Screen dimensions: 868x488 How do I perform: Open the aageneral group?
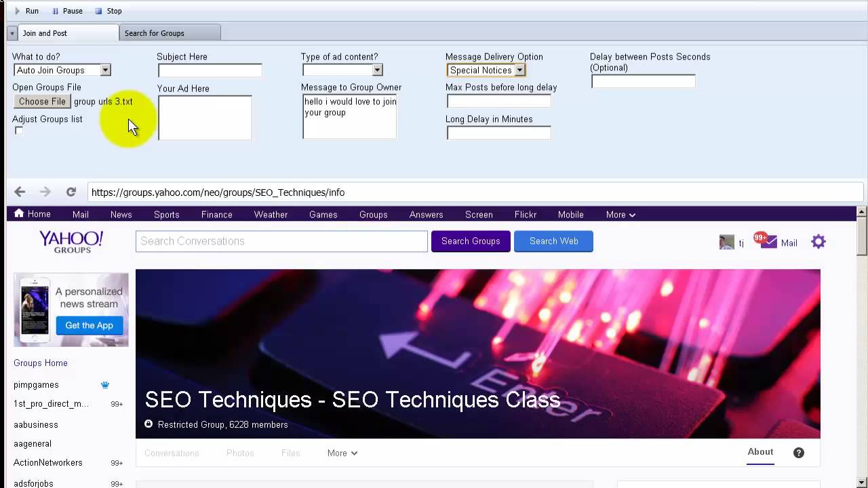click(x=33, y=443)
